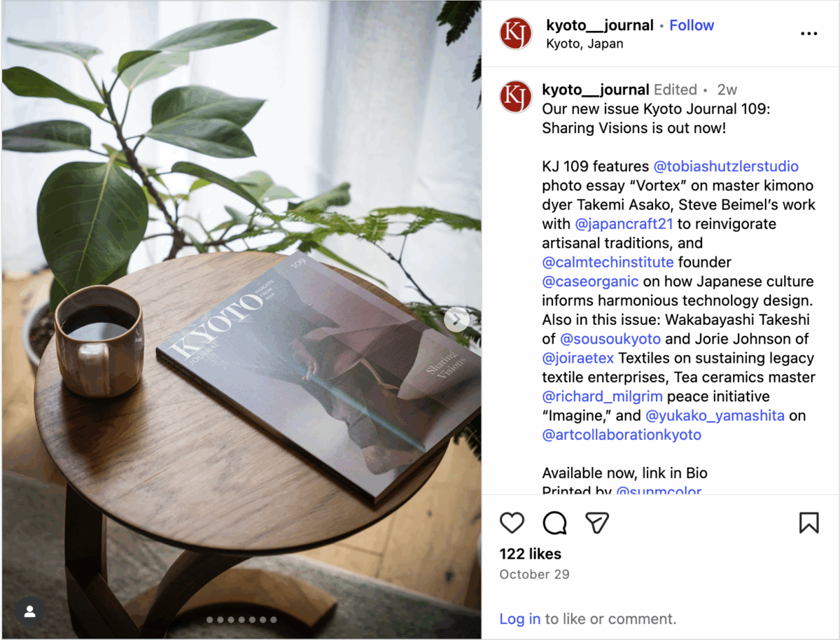Open comments with speech bubble icon
This screenshot has width=840, height=640.
[555, 522]
